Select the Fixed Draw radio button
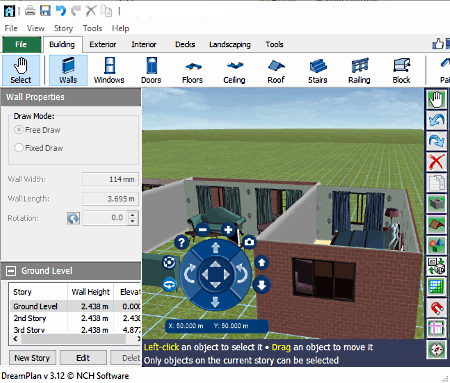The image size is (450, 383). coord(19,148)
